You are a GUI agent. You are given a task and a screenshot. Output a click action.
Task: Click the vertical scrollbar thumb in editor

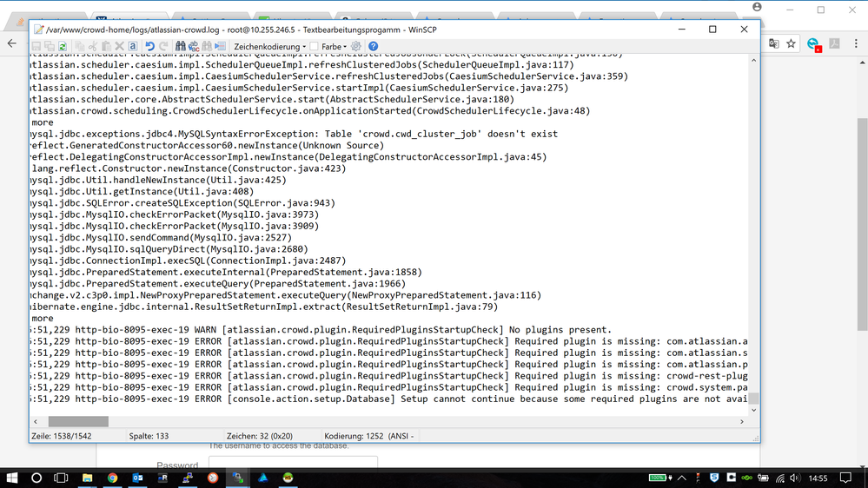753,399
